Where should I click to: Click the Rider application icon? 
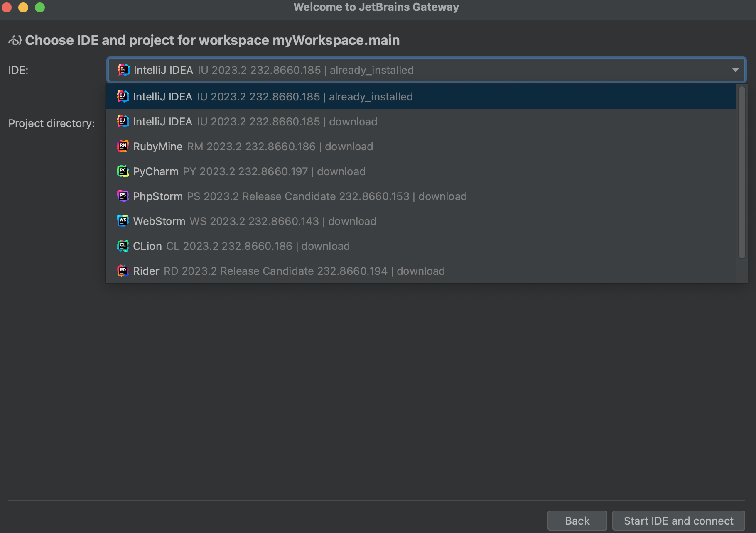tap(123, 271)
